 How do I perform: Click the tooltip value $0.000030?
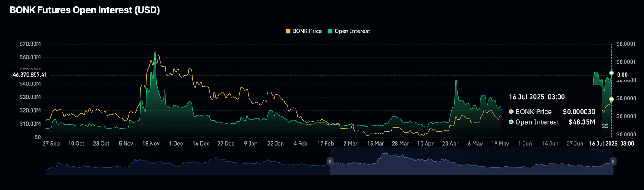coord(579,112)
